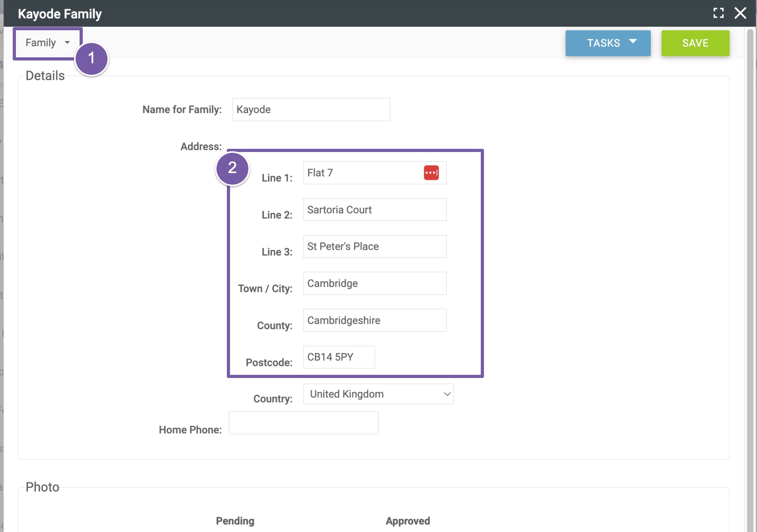The height and width of the screenshot is (532, 757).
Task: Focus the Town / City field
Action: pyautogui.click(x=374, y=283)
